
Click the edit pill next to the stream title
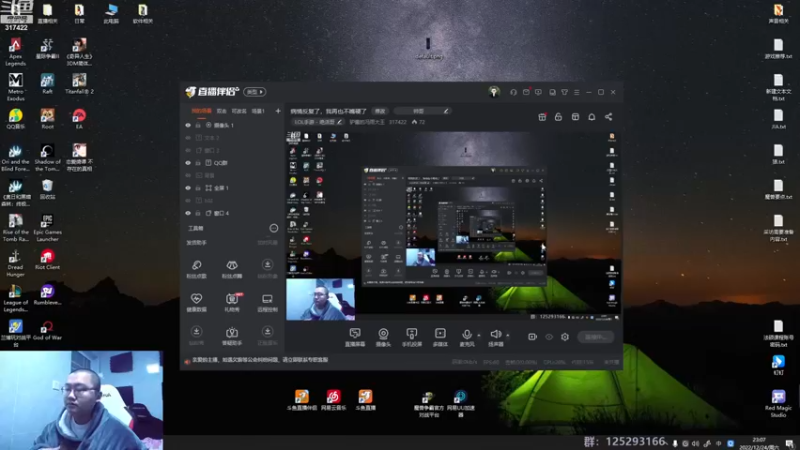tap(381, 111)
